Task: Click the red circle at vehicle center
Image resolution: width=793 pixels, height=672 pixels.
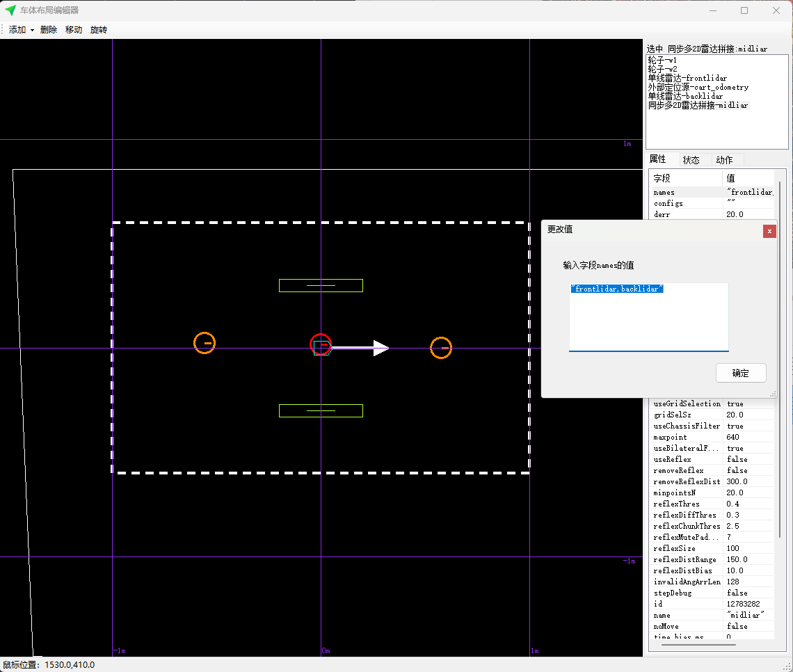Action: (321, 344)
